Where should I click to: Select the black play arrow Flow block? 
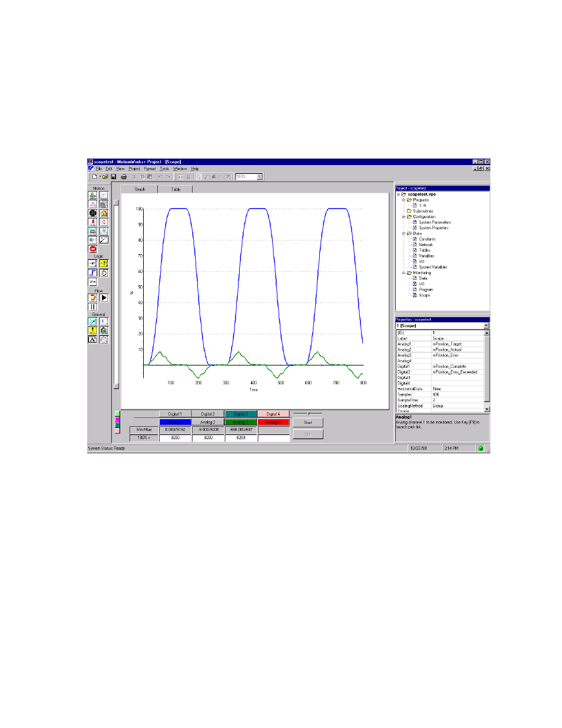click(104, 298)
